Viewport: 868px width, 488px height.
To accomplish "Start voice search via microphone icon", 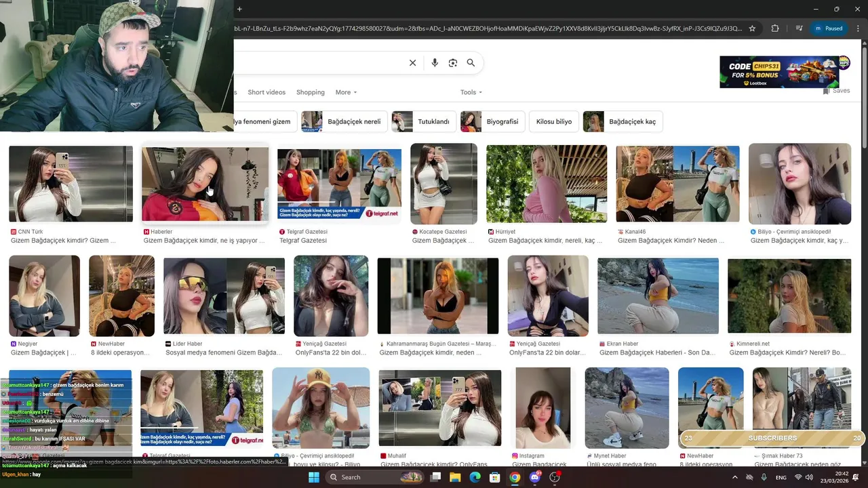I will pos(435,63).
